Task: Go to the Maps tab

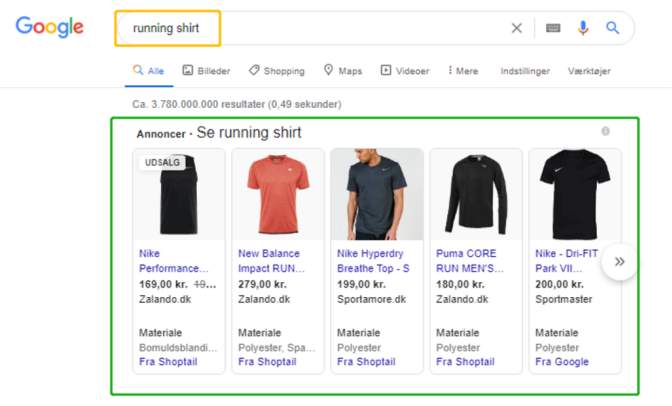Action: [x=342, y=71]
